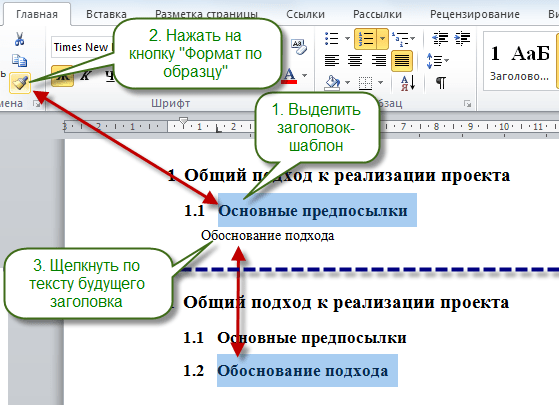Viewport: 559px width, 406px height.
Task: Expand line spacing options dropdown
Action: coord(447,61)
